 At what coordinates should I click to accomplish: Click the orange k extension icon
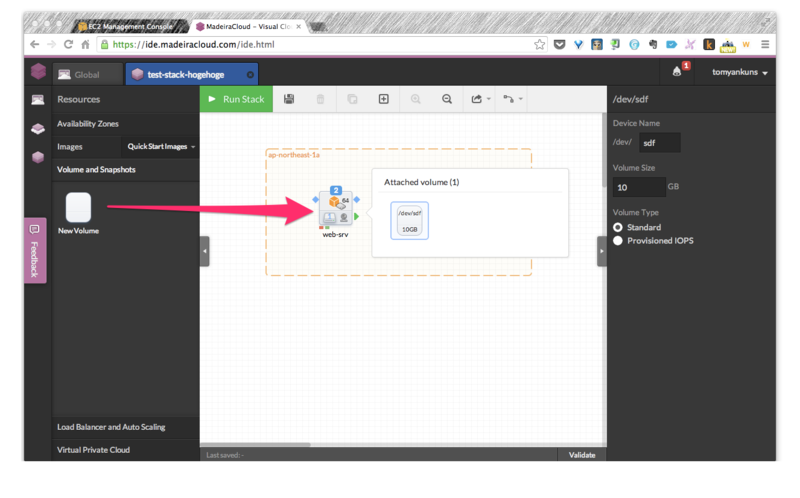click(709, 44)
